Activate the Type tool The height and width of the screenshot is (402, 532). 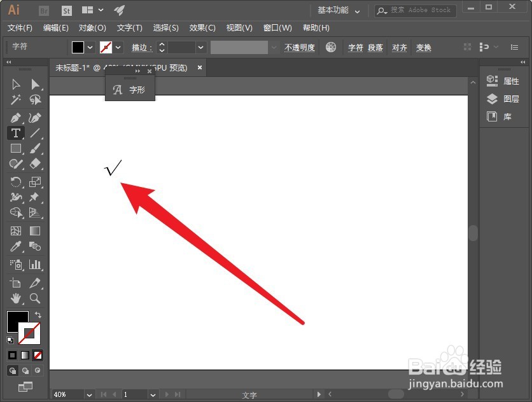[x=16, y=133]
